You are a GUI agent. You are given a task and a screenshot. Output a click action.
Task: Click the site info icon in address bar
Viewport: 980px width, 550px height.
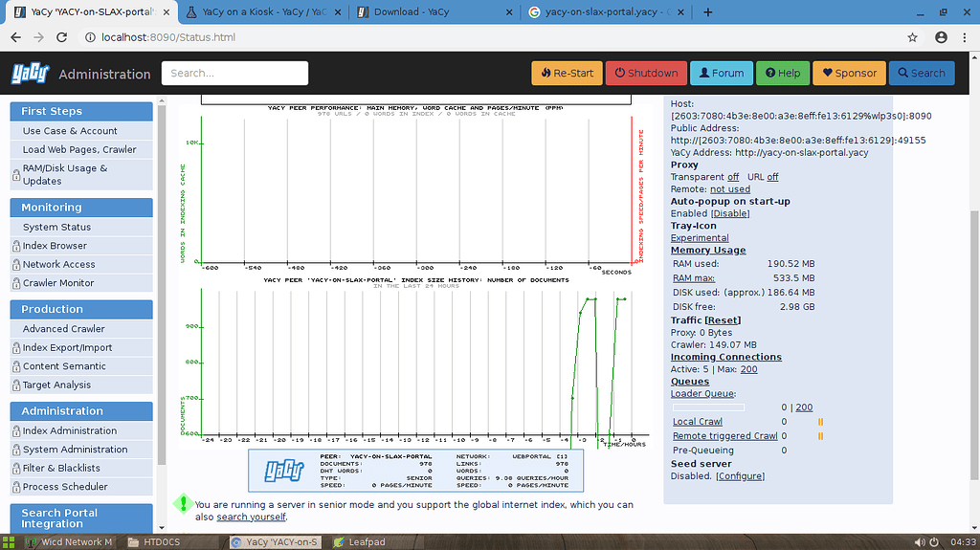click(x=90, y=37)
